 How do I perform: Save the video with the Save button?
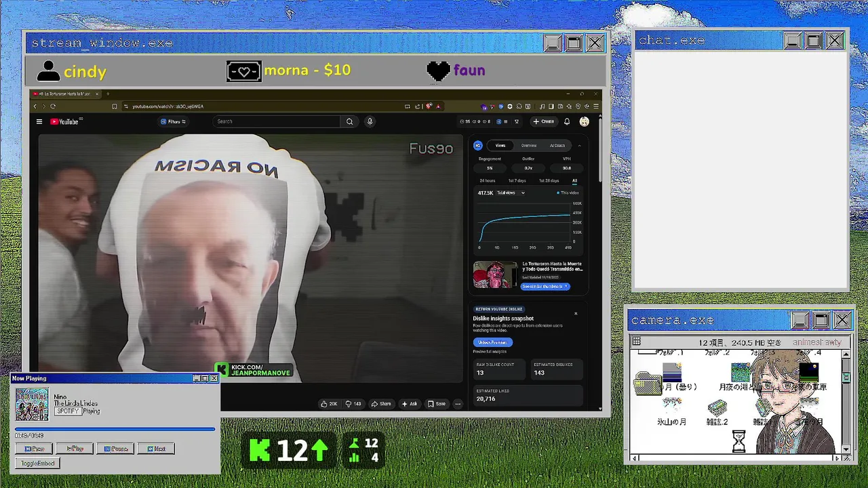point(437,403)
